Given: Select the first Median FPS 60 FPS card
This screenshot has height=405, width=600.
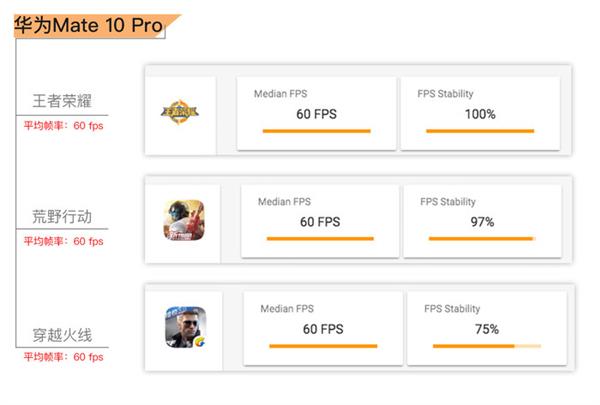Looking at the screenshot, I should (x=316, y=113).
